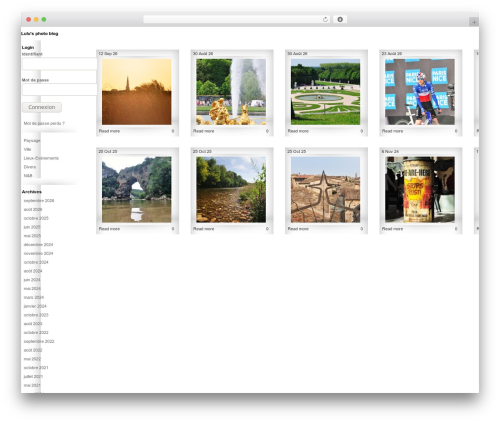Click the Archives heading

pos(32,192)
